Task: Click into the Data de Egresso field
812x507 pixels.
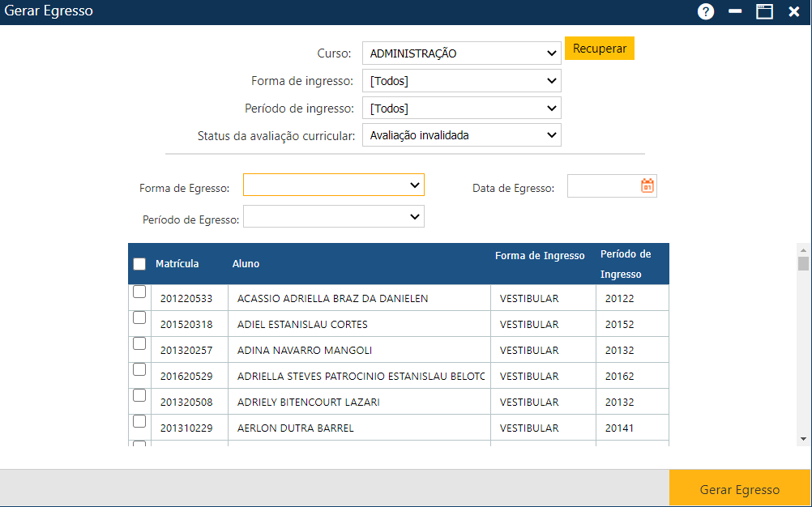Action: coord(603,186)
